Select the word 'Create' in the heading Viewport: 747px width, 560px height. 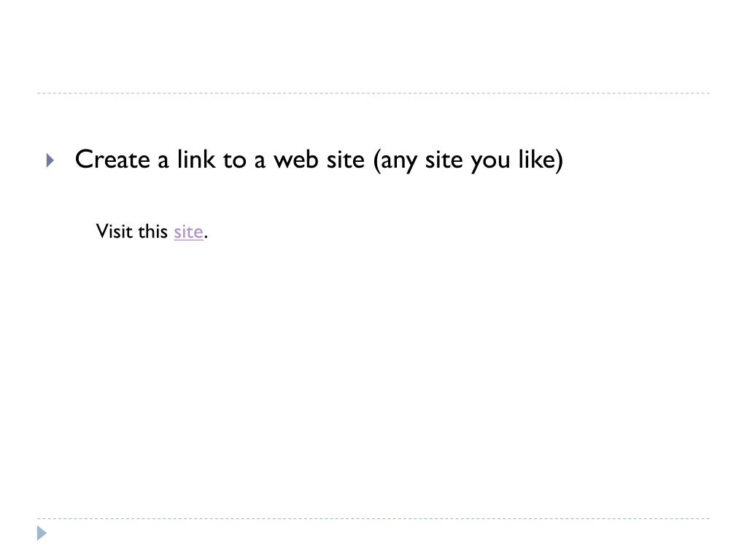click(x=112, y=160)
